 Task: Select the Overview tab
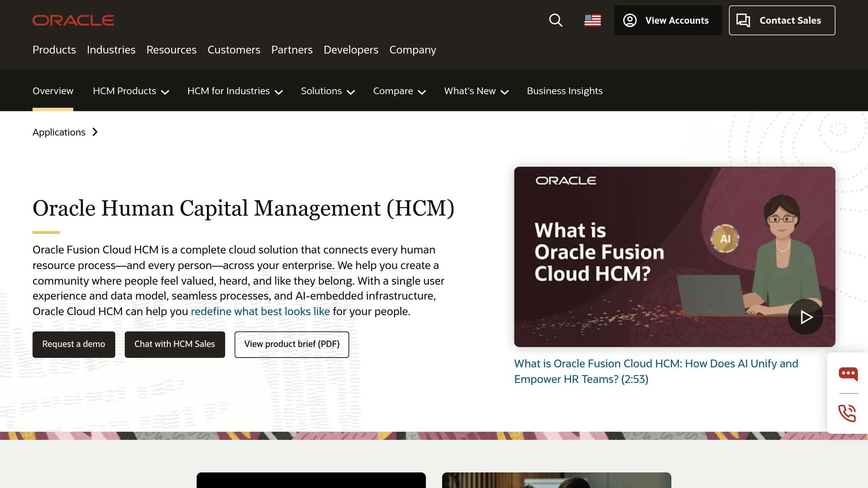pos(53,91)
